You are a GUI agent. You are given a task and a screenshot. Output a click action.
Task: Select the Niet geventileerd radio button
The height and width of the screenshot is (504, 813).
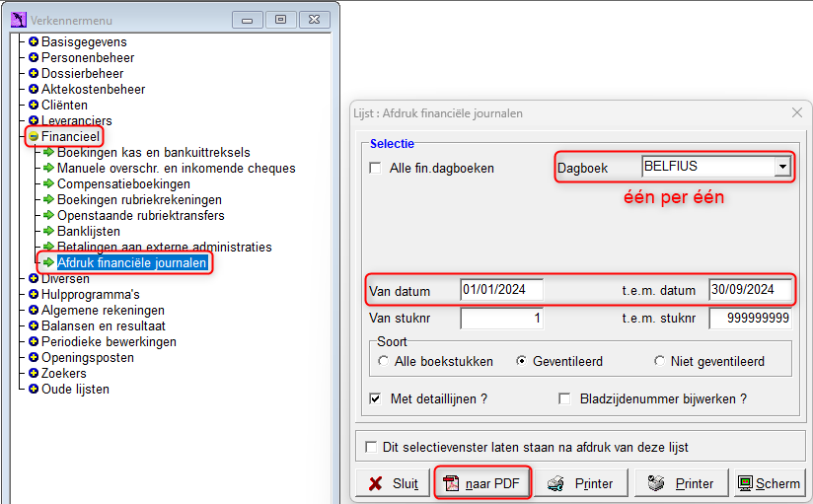point(659,361)
